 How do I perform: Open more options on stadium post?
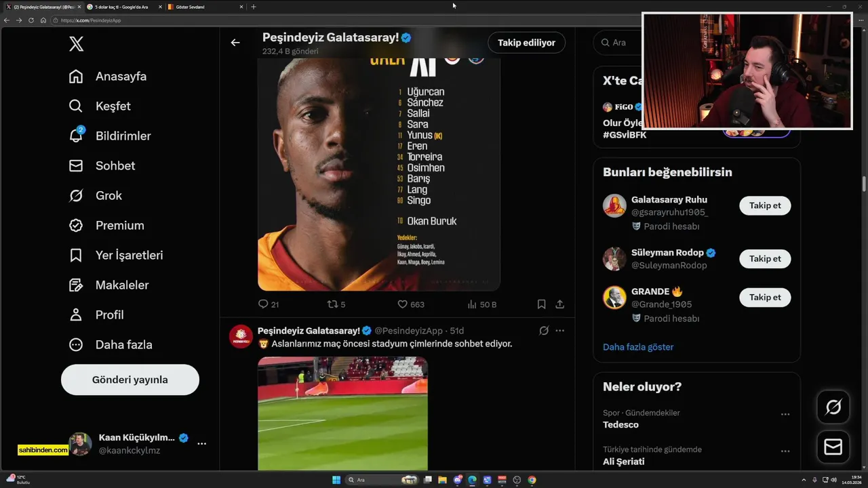560,331
